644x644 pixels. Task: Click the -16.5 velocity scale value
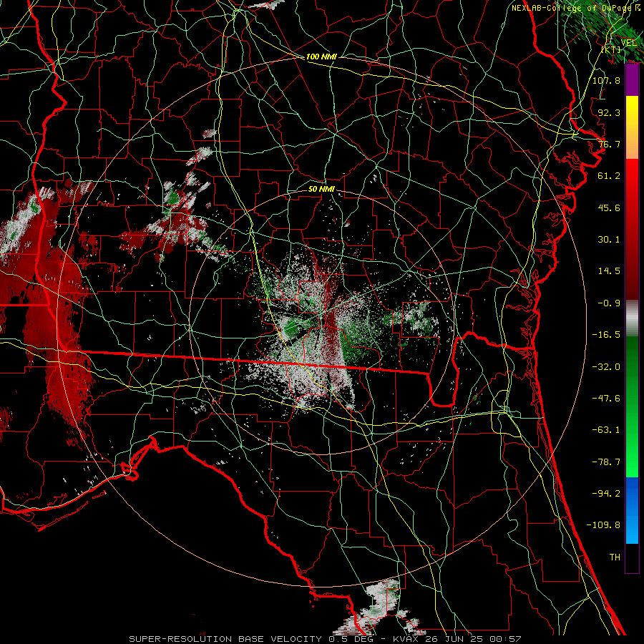pyautogui.click(x=606, y=335)
